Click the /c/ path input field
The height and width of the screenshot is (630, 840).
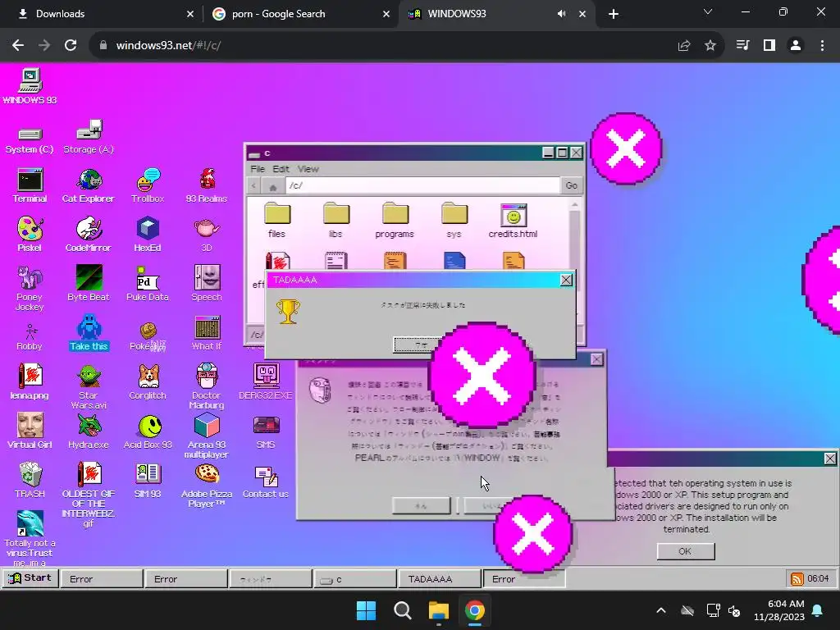(x=422, y=185)
